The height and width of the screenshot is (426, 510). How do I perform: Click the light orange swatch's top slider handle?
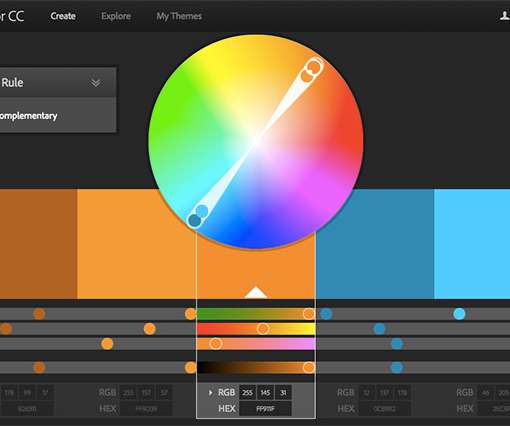coord(191,314)
